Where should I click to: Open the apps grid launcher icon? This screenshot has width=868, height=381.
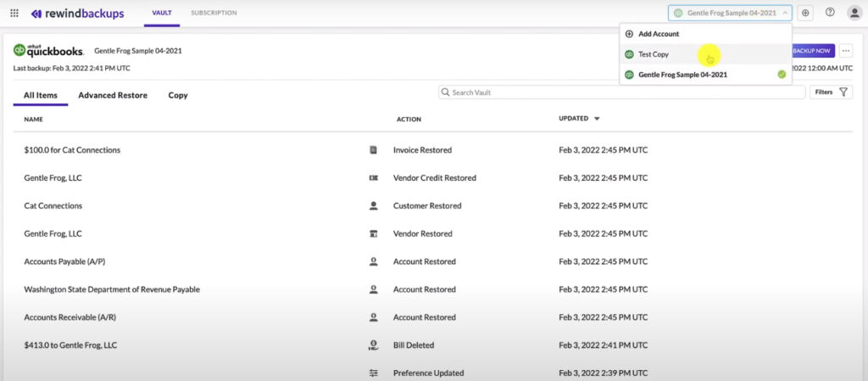coord(14,13)
